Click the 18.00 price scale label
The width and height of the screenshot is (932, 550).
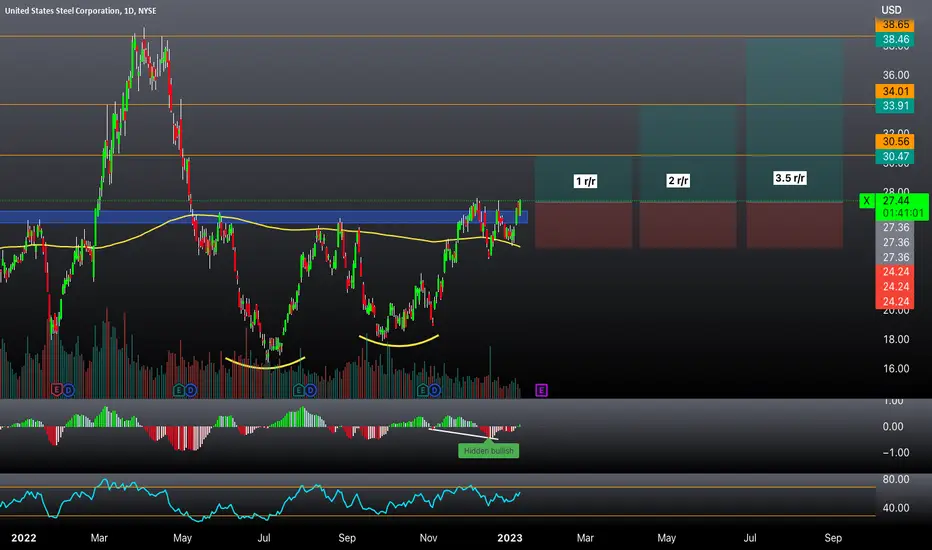pyautogui.click(x=896, y=340)
